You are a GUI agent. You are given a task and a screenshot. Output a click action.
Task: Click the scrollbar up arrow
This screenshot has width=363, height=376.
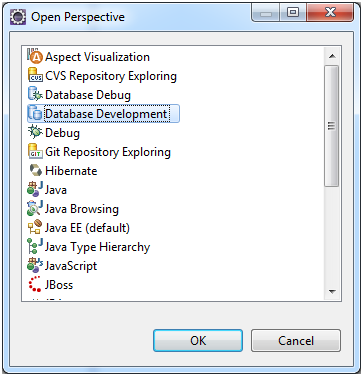pyautogui.click(x=332, y=56)
